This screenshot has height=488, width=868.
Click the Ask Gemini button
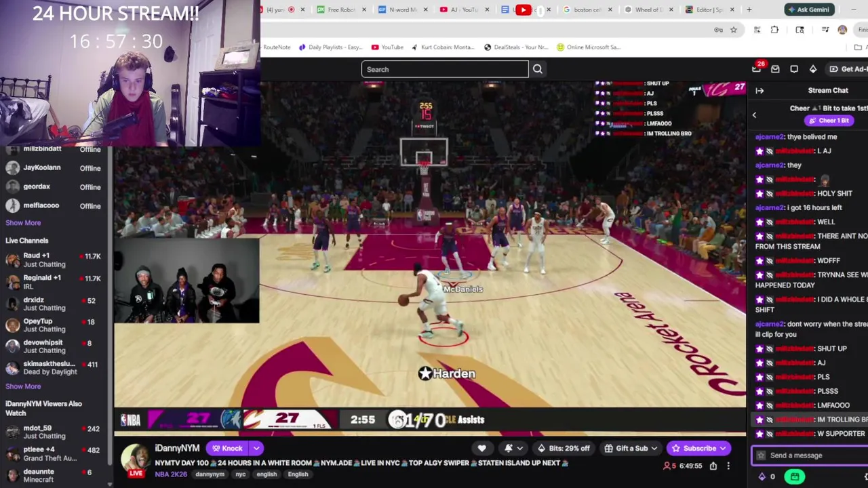(808, 9)
